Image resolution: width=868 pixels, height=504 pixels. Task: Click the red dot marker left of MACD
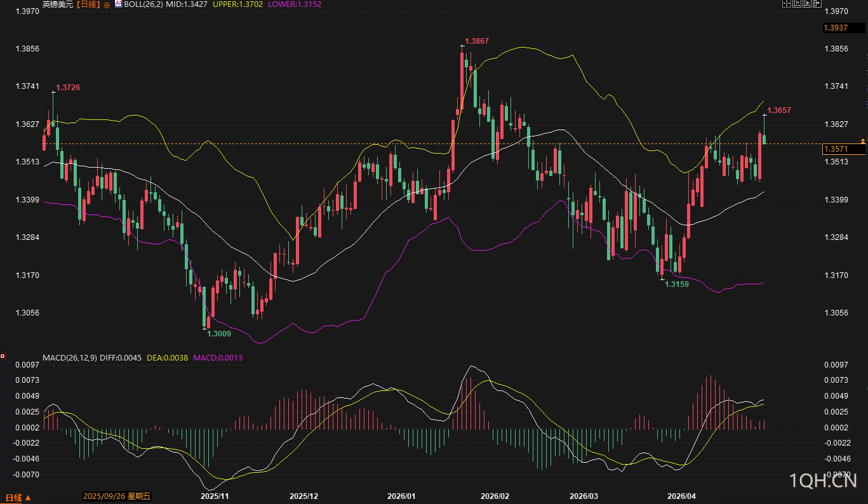pyautogui.click(x=3, y=355)
